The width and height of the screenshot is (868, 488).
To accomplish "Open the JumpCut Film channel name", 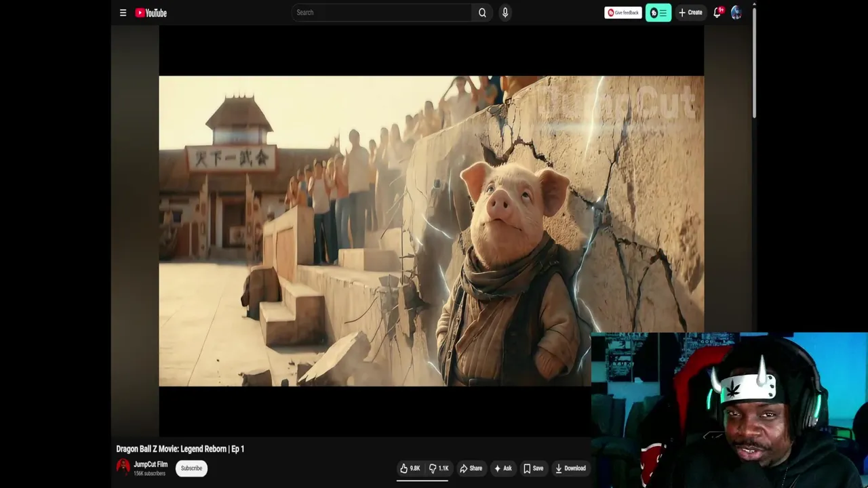I will tap(151, 464).
